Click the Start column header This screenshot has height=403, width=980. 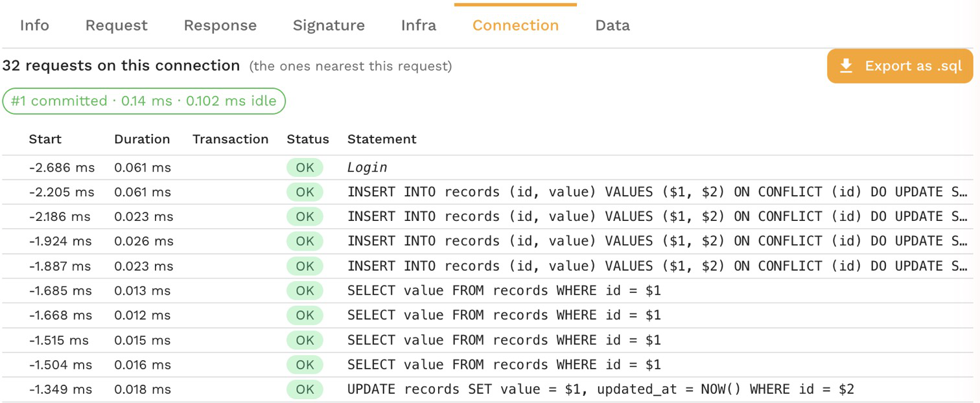pyautogui.click(x=45, y=139)
